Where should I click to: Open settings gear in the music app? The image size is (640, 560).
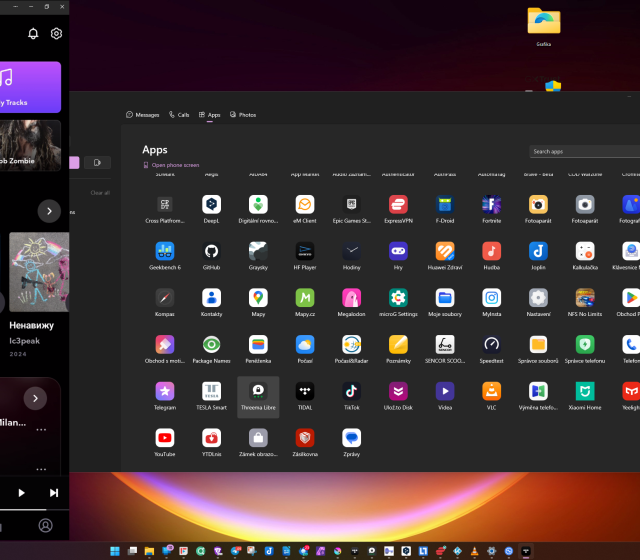click(x=57, y=34)
